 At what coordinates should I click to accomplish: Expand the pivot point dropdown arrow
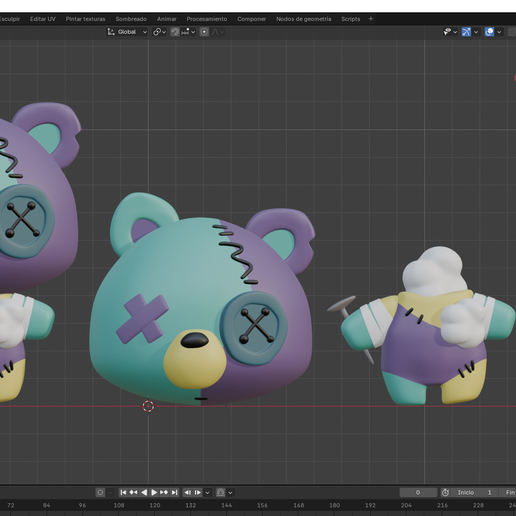click(164, 32)
